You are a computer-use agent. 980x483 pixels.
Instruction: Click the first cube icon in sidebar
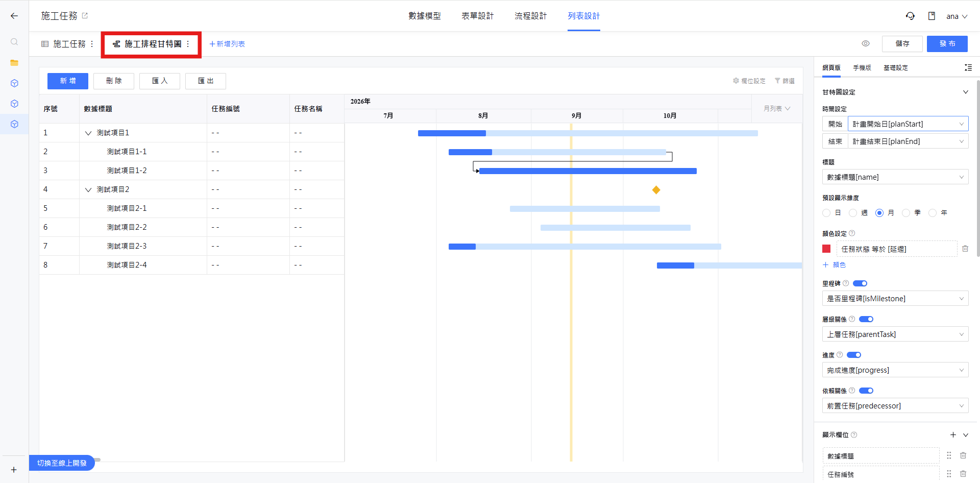[14, 83]
